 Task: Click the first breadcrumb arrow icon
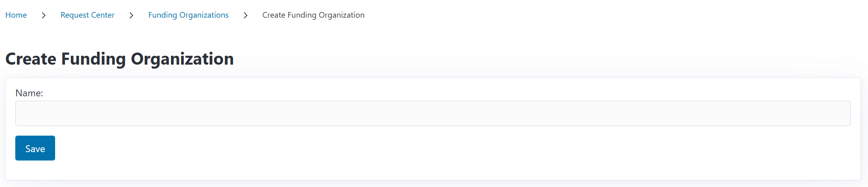tap(43, 15)
